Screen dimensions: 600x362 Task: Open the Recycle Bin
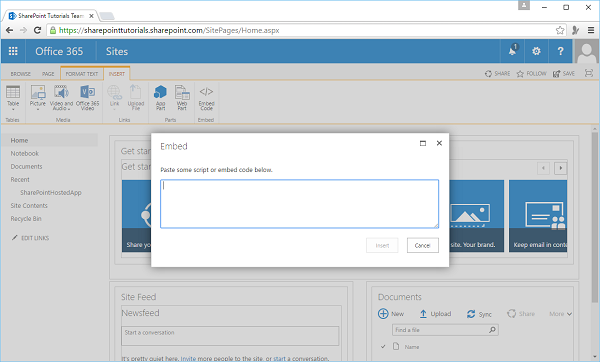[x=26, y=219]
